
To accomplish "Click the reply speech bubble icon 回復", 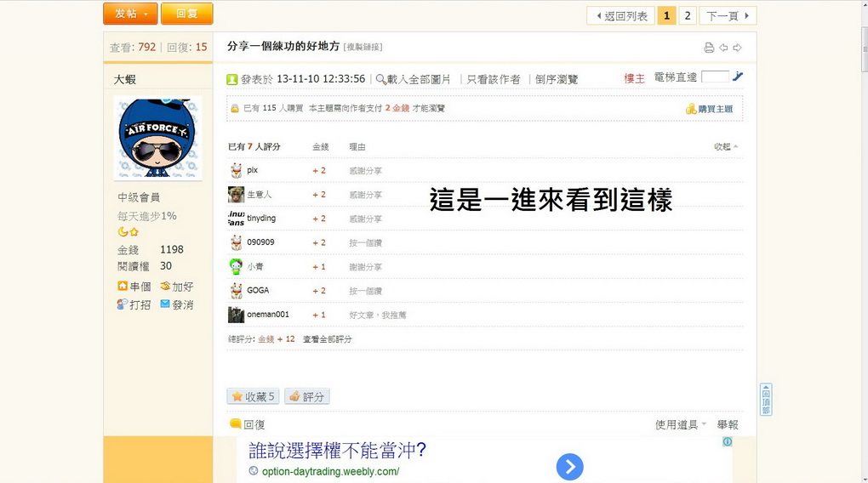I will (235, 423).
